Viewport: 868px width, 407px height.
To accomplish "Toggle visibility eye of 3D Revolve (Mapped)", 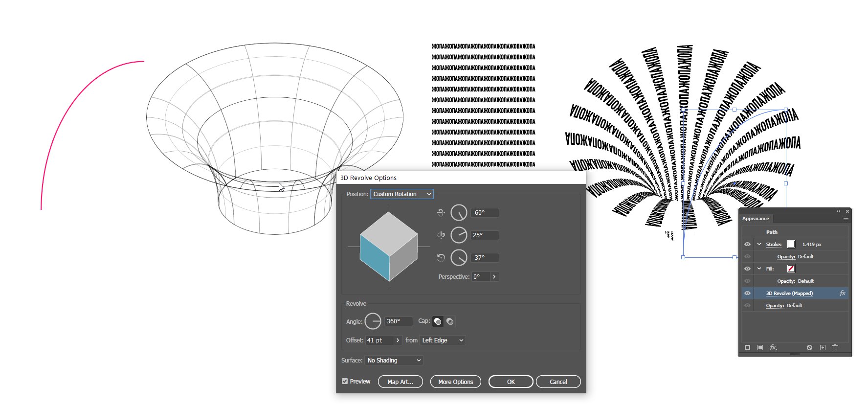I will (747, 293).
